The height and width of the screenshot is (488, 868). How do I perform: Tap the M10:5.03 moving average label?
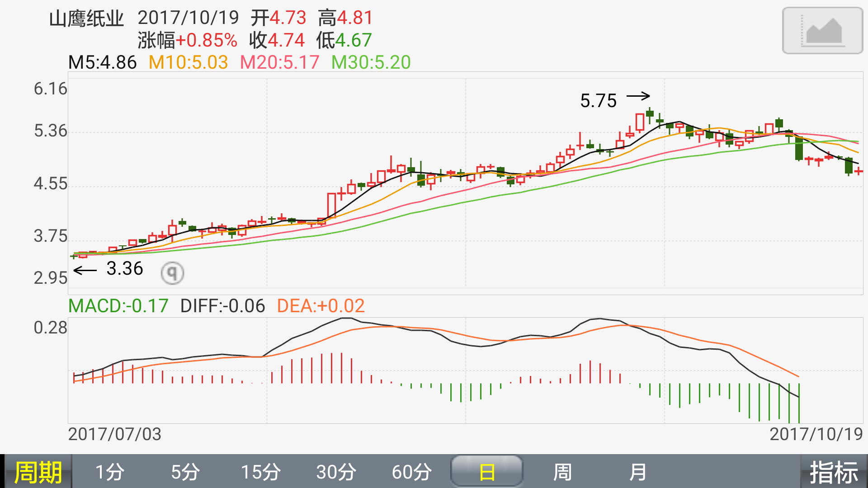click(x=189, y=62)
